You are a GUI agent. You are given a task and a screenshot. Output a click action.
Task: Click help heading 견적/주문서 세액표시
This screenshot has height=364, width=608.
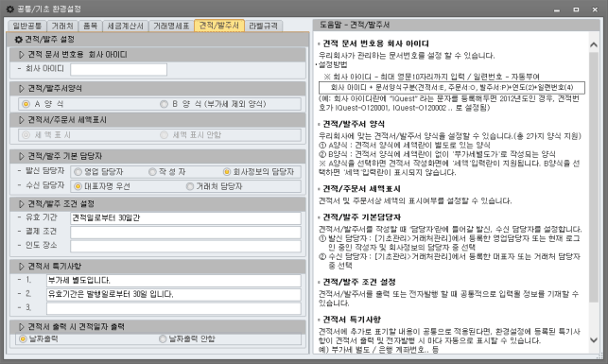[x=361, y=189]
